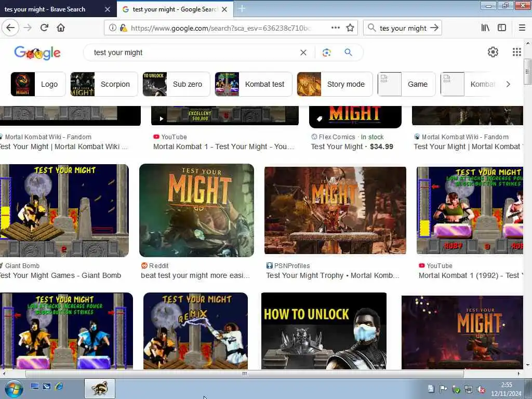Viewport: 532px width, 399px height.
Task: Open Google quick settings gear
Action: point(493,52)
